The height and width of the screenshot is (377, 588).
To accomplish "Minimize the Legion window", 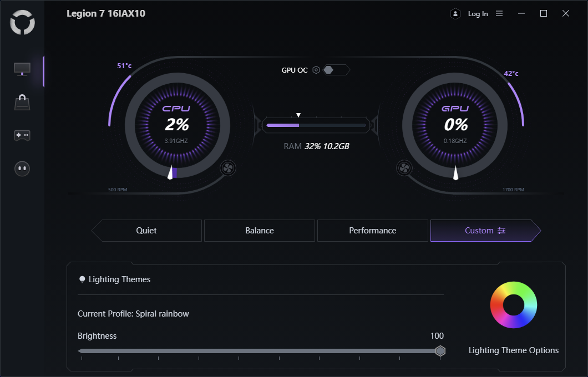I will pyautogui.click(x=521, y=13).
